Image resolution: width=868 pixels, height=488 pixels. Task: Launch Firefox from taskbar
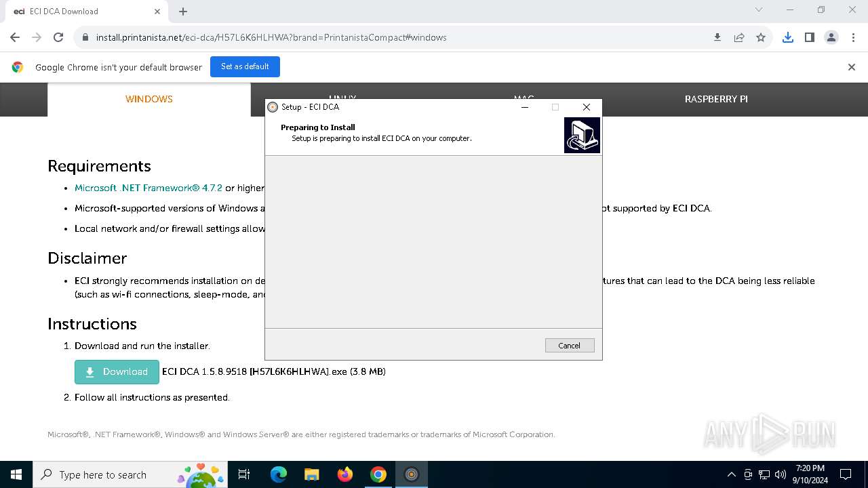pyautogui.click(x=345, y=474)
